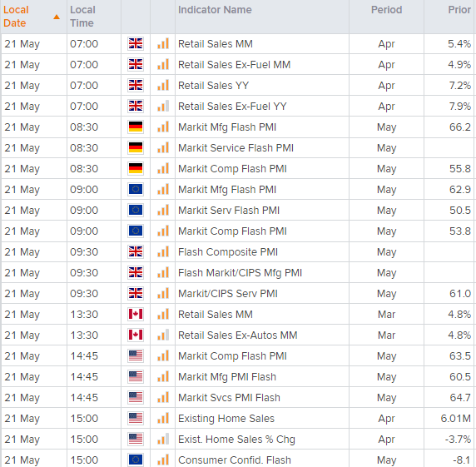The width and height of the screenshot is (476, 467).
Task: Click importance bars icon for Flash Composite PMI
Action: (163, 251)
